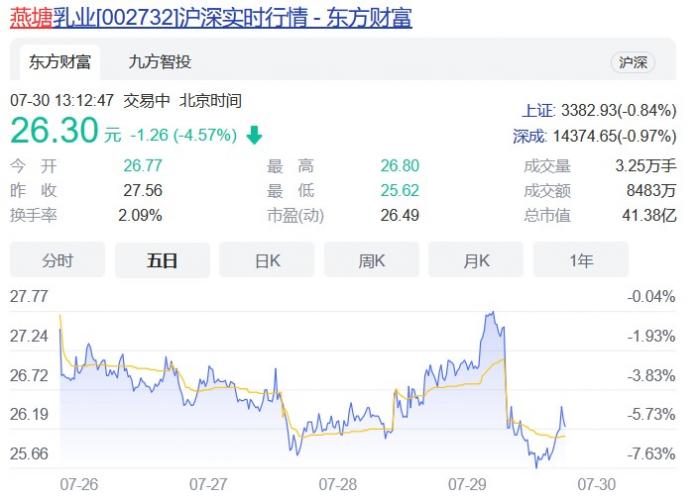700x500 pixels.
Task: Click 成交额 value 8483万
Action: click(x=651, y=190)
